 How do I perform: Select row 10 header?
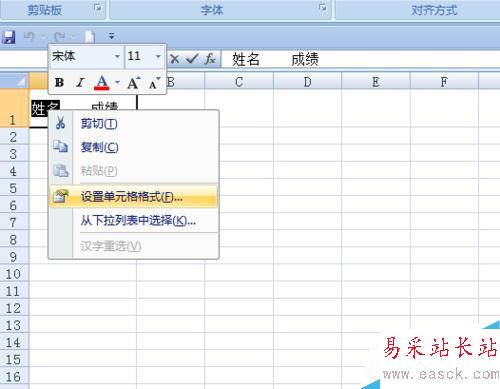[x=14, y=274]
